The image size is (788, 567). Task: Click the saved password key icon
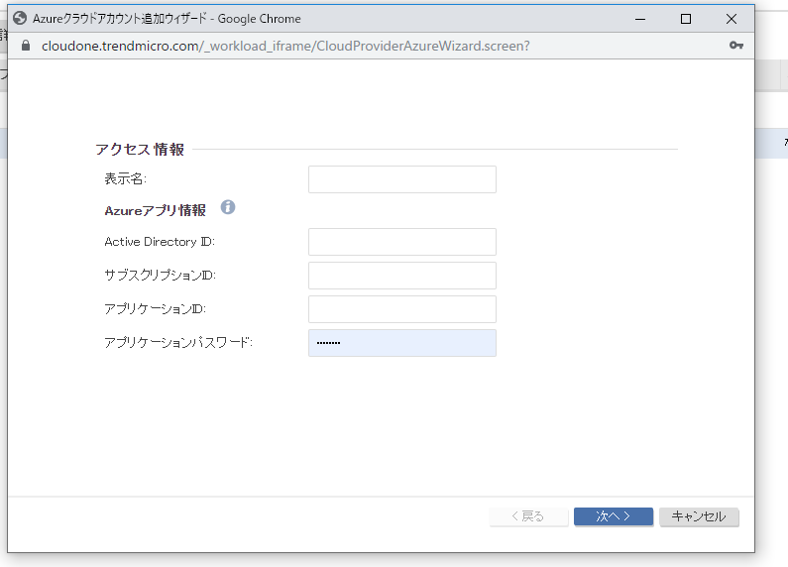(x=736, y=45)
